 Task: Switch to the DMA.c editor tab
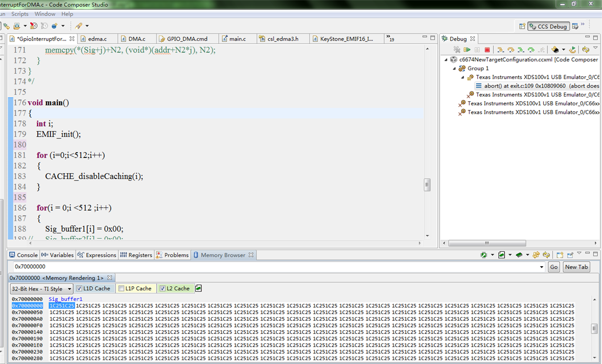pyautogui.click(x=137, y=39)
